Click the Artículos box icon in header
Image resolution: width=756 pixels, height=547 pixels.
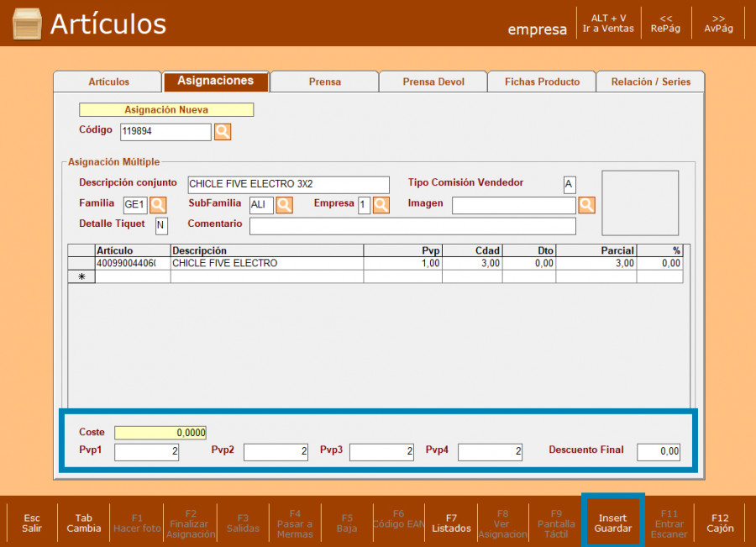[x=27, y=24]
